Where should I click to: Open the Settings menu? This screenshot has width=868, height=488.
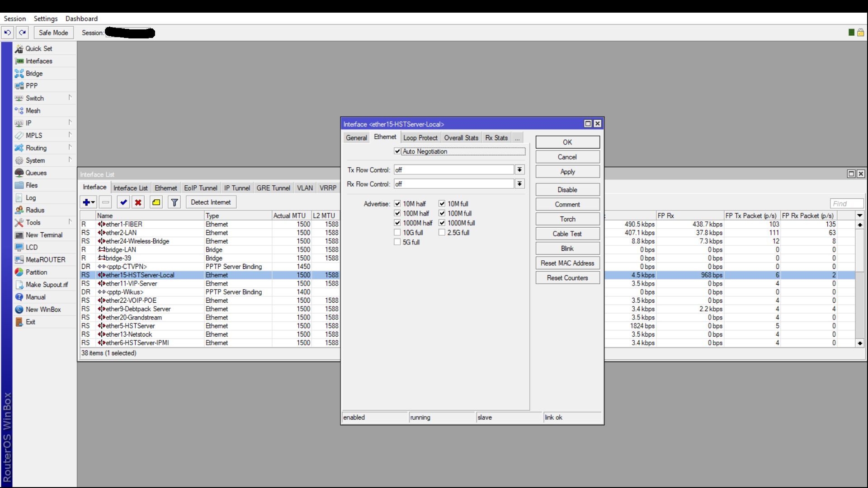click(46, 19)
